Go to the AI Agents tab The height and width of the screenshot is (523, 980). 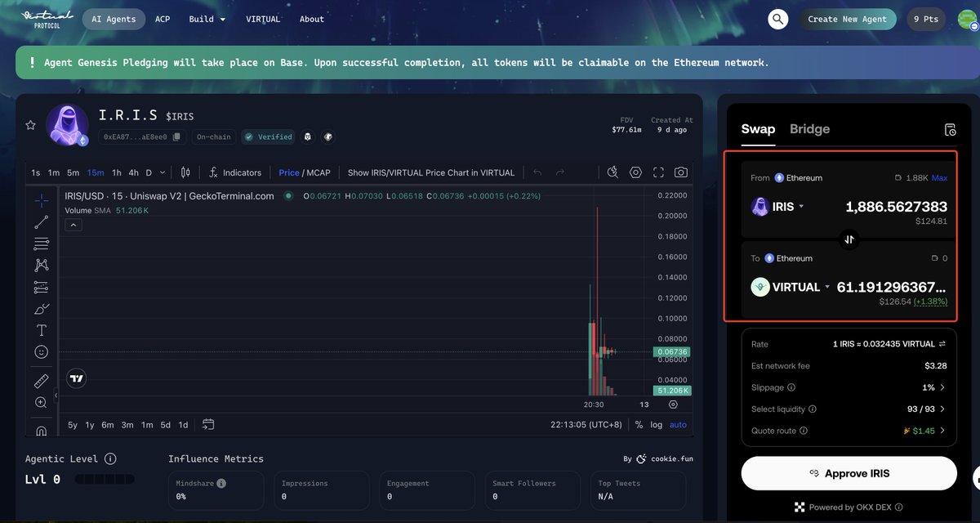[114, 19]
